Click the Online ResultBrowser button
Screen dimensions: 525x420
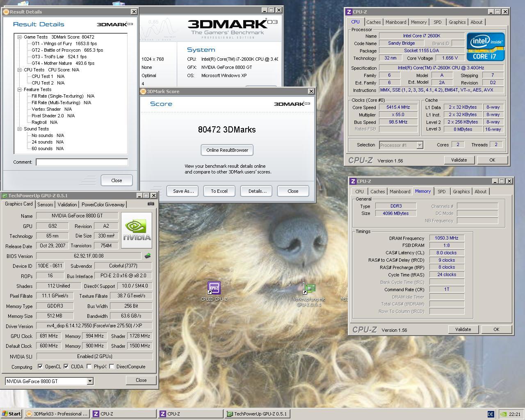click(x=227, y=150)
